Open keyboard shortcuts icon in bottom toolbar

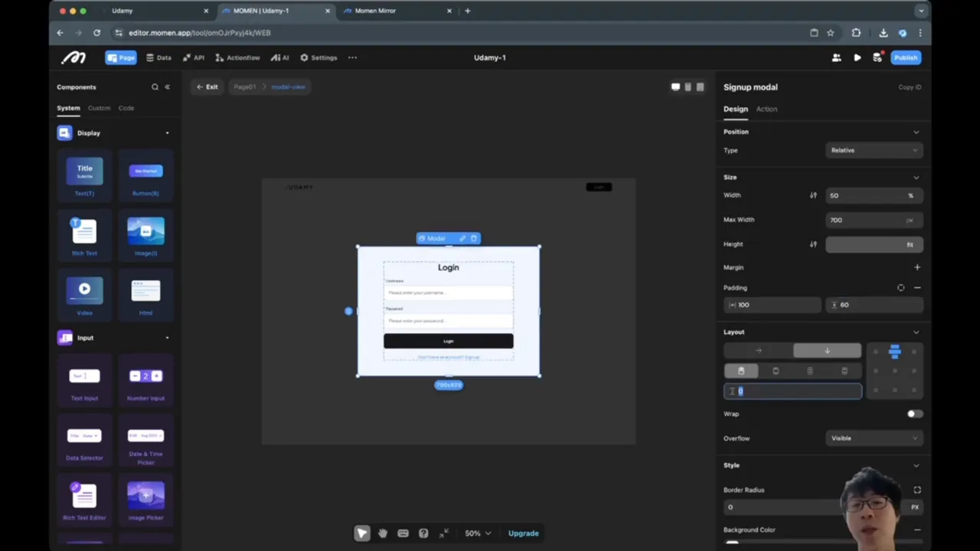403,533
